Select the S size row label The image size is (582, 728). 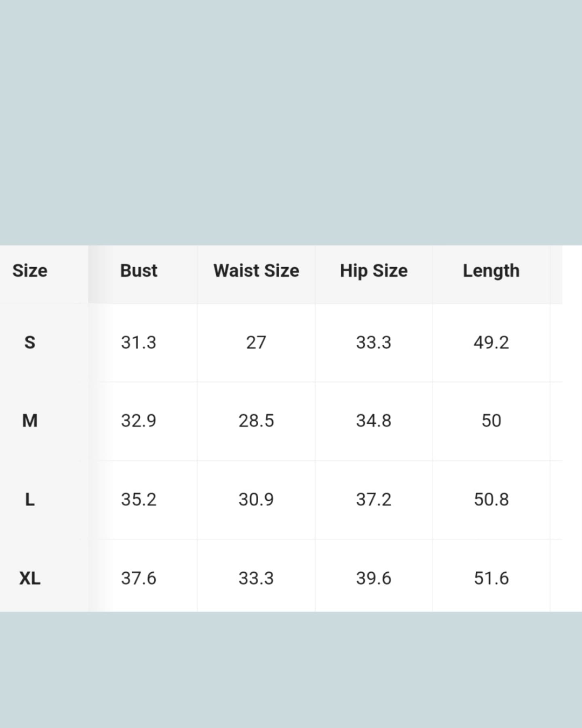tap(30, 343)
